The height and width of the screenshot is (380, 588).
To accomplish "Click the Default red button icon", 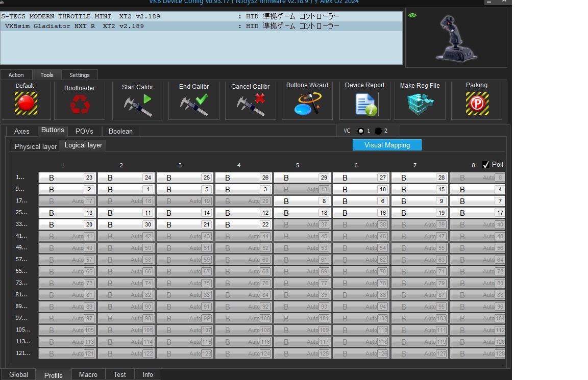I will point(26,103).
